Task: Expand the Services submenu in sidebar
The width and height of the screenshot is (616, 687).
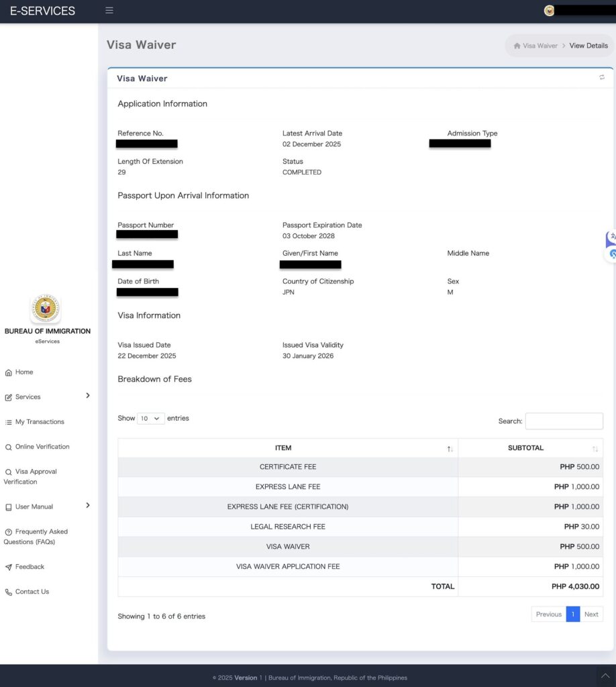Action: coord(87,396)
